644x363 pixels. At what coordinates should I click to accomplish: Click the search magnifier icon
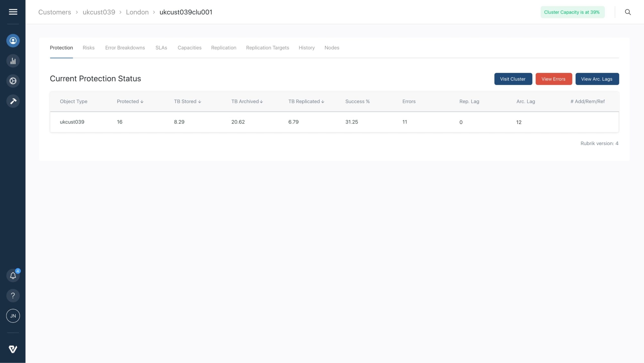pos(628,12)
